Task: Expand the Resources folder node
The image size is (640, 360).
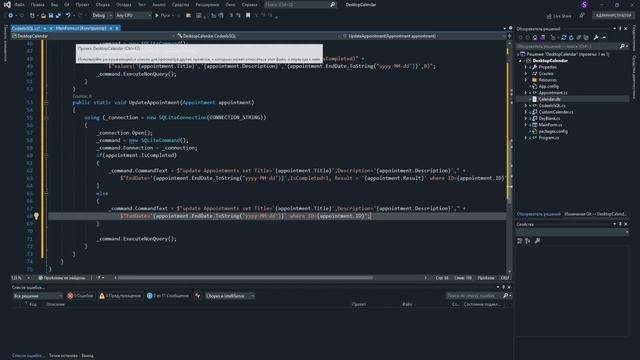Action: click(x=526, y=80)
